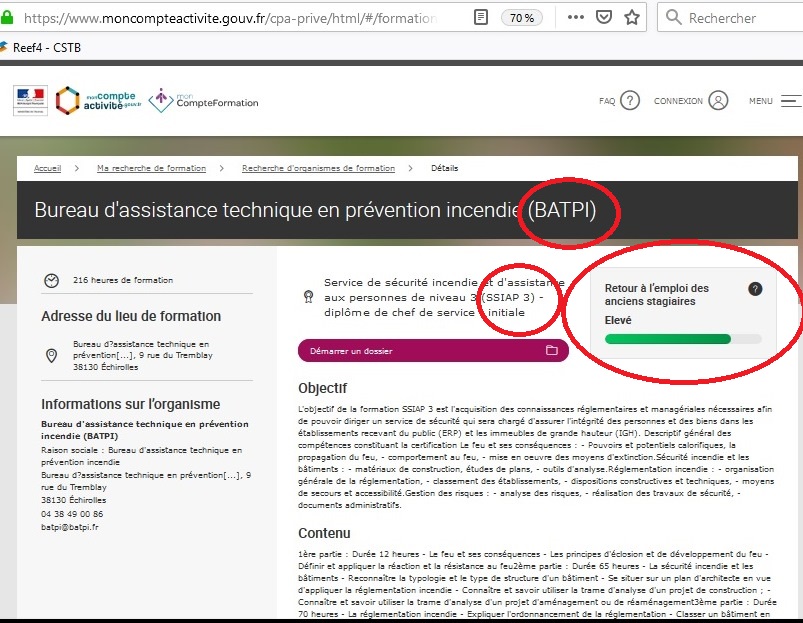Click the 'Contenu' section heading
Screen dimensions: 803x623
coord(324,533)
